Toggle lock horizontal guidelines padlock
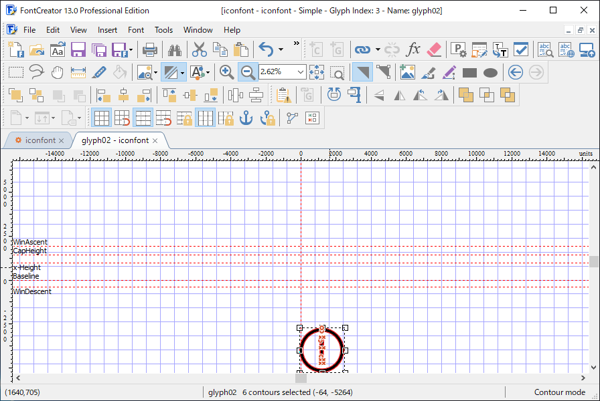 [x=184, y=118]
